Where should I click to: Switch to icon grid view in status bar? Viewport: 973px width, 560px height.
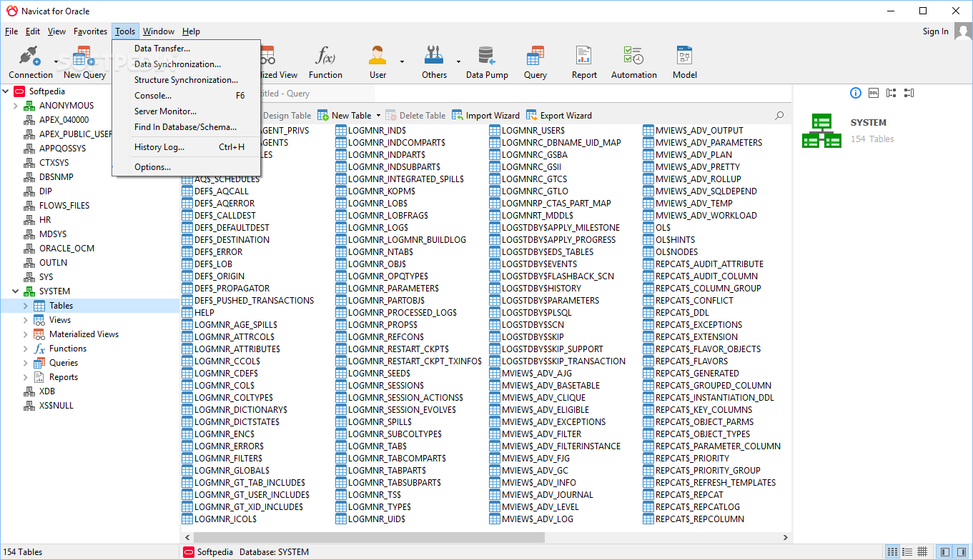(x=893, y=551)
